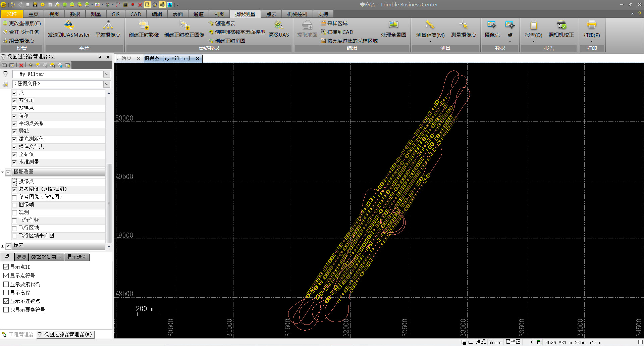This screenshot has width=644, height=346.
Task: Click the filter list scrollbar down arrow
Action: 109,247
